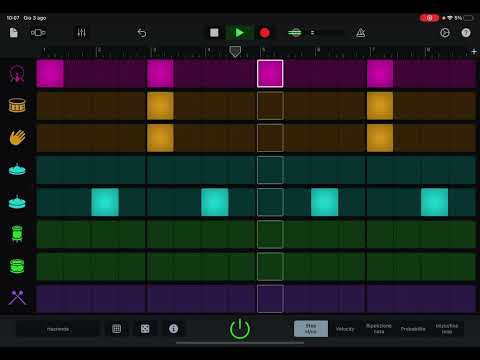
Task: Toggle the first lit clap row step
Action: (160, 138)
